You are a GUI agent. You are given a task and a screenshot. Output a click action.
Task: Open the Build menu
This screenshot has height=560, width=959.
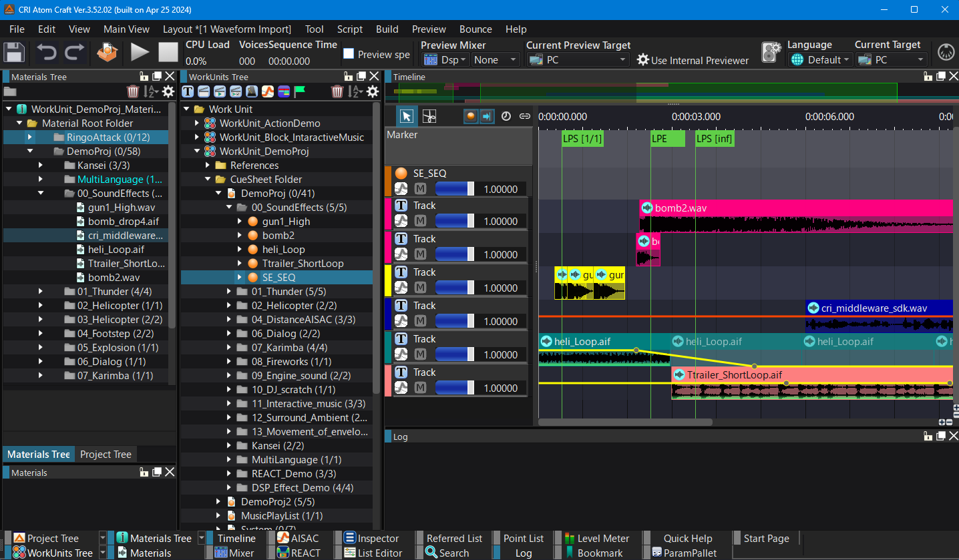(x=387, y=29)
